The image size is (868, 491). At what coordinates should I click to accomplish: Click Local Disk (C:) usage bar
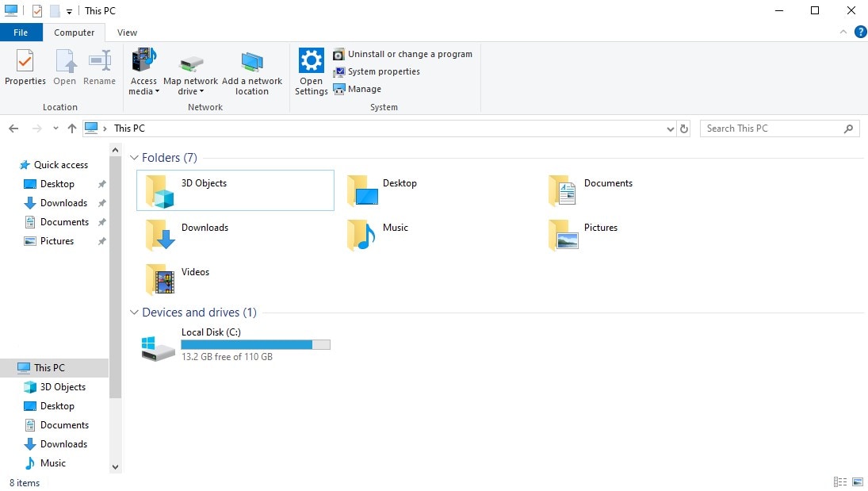256,345
